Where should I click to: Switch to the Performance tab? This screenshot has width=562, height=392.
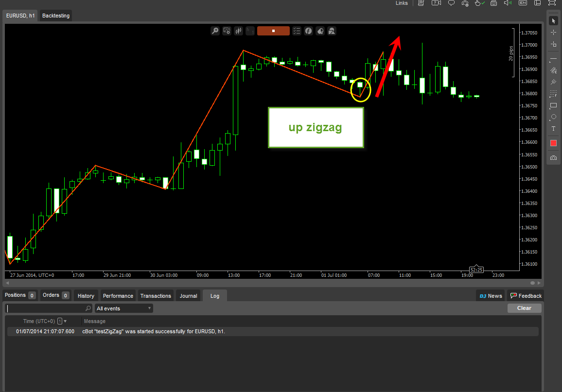pyautogui.click(x=118, y=296)
